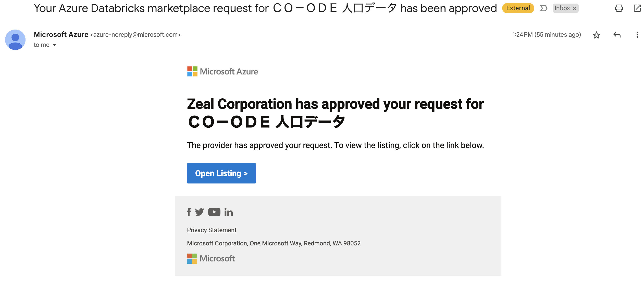
Task: Click the sender avatar image
Action: tap(16, 39)
